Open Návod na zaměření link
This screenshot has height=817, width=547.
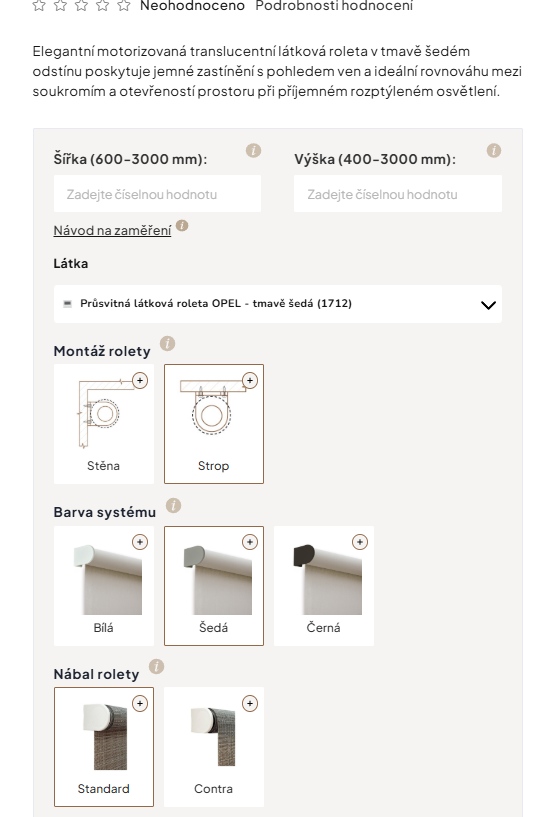pos(112,230)
